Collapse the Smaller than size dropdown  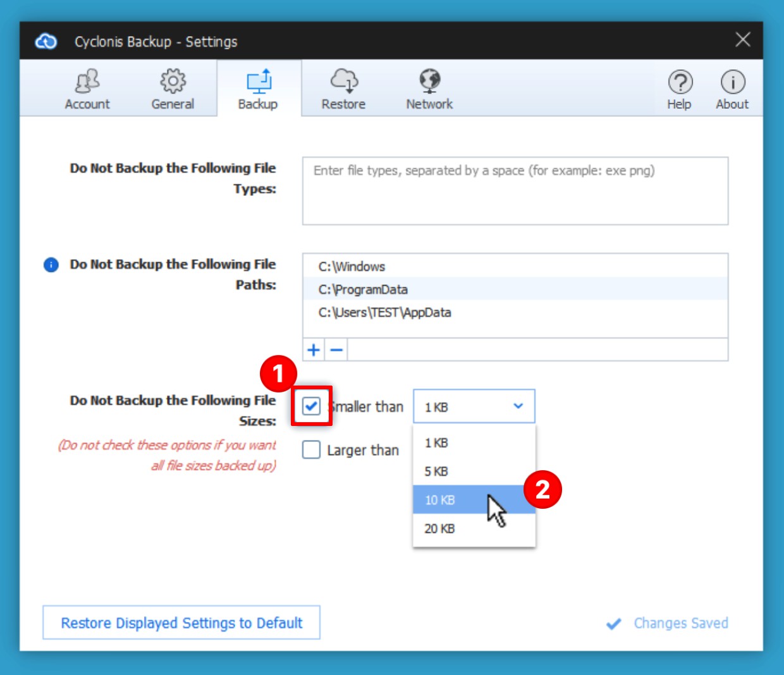point(518,406)
